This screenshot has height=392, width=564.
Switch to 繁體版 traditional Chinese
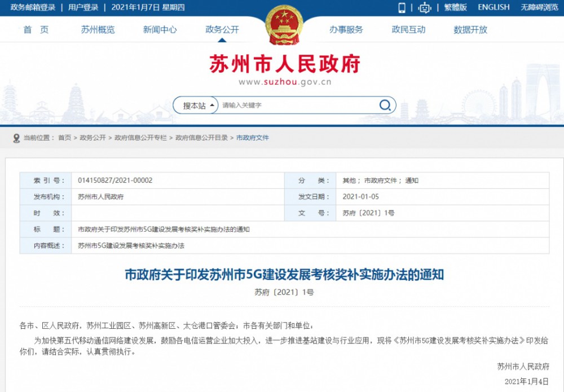click(455, 7)
